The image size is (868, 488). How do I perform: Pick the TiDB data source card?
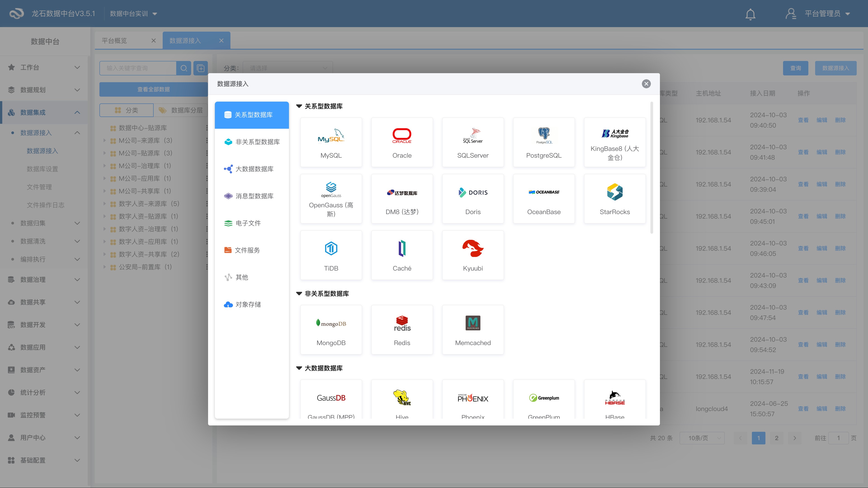point(331,255)
